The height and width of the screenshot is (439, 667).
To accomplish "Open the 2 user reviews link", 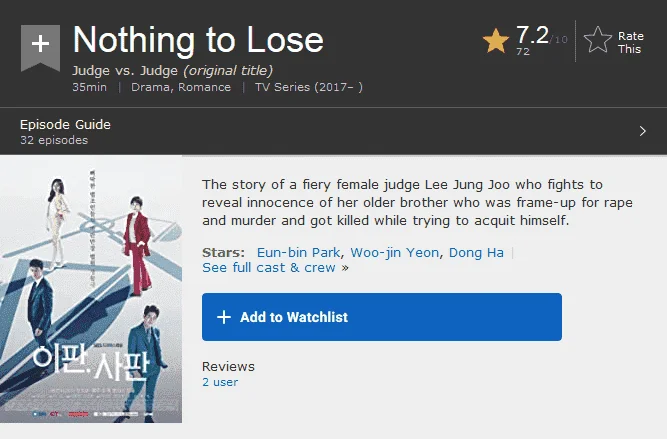I will (x=220, y=382).
